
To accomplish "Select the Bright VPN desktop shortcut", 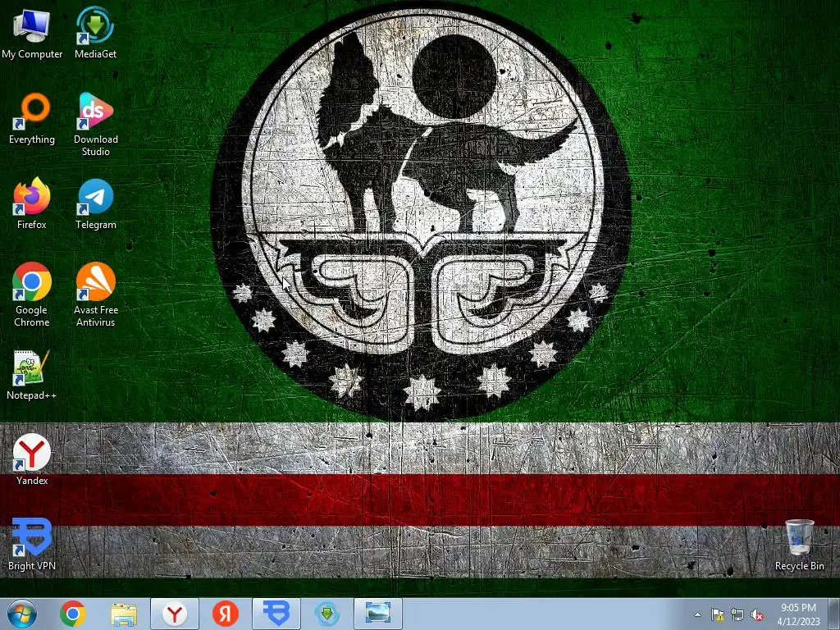I will point(32,545).
